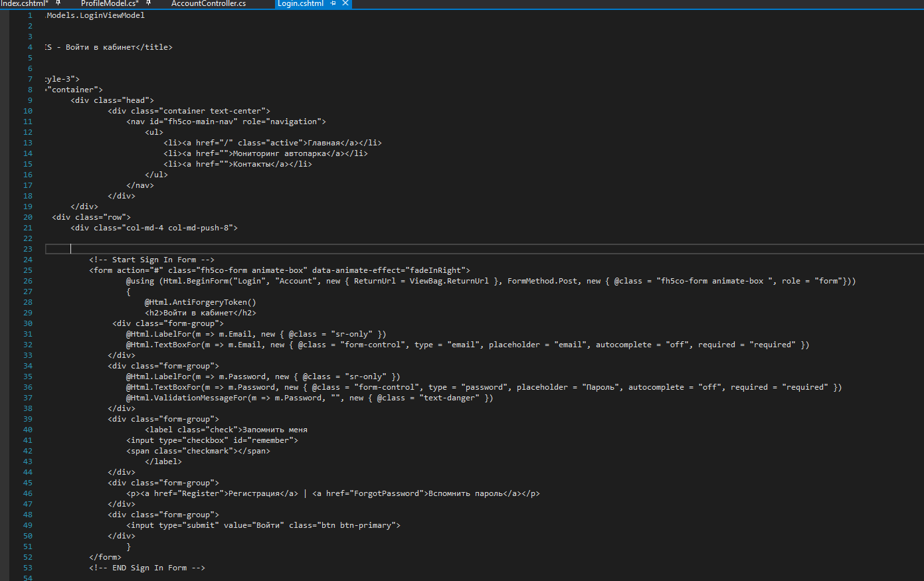Viewport: 924px width, 581px height.
Task: Click the label 'Запомнить меня' line
Action: (x=227, y=430)
